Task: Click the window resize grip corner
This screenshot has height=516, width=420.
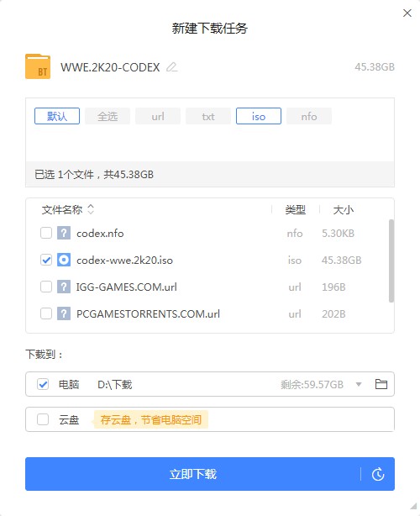Action: [x=413, y=506]
